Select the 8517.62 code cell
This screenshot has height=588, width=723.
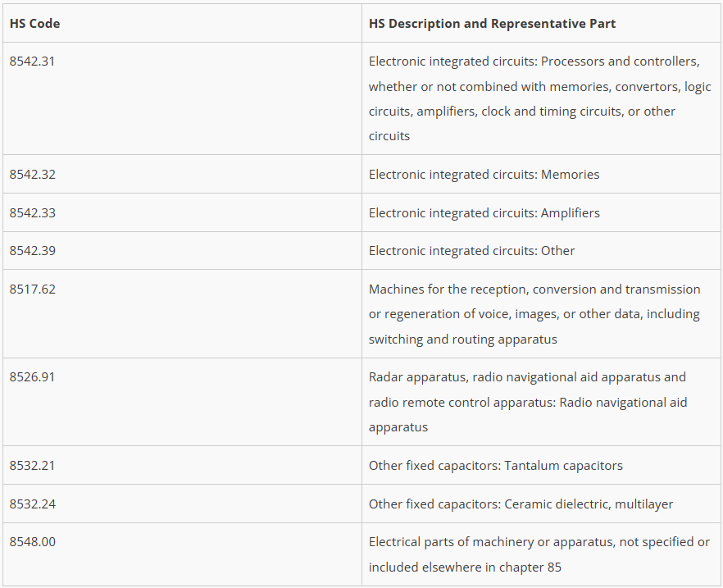(33, 289)
